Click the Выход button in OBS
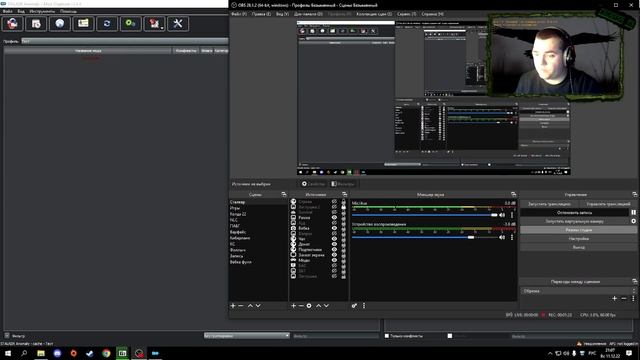 (578, 247)
